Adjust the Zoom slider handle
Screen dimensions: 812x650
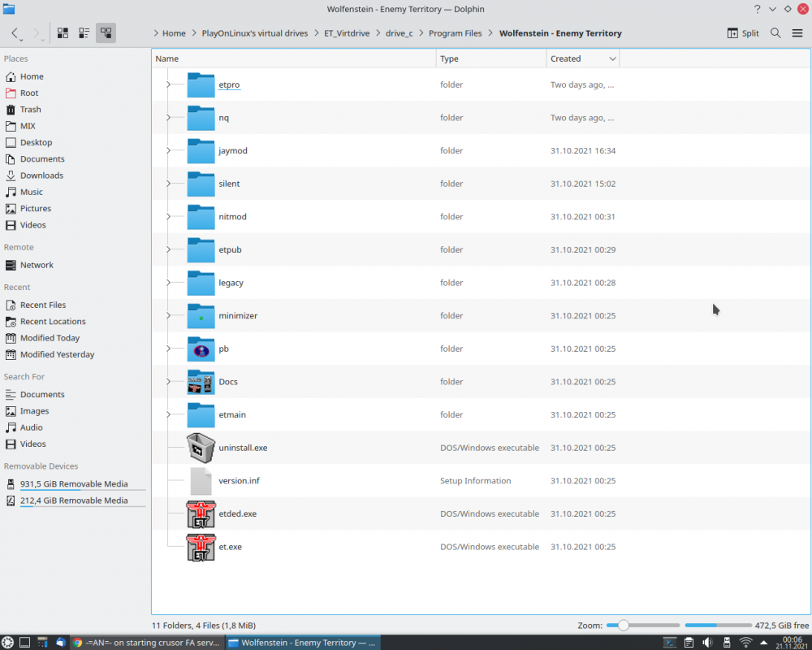(624, 626)
